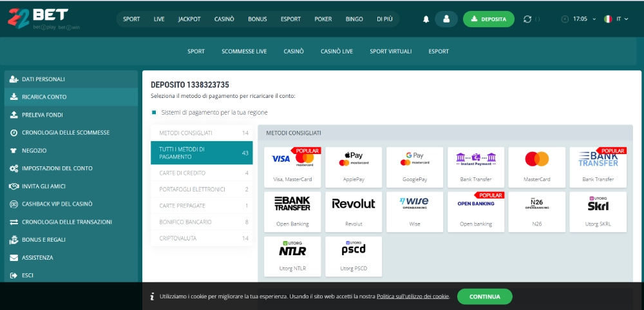
Task: Click the refresh balance icon
Action: [x=527, y=19]
